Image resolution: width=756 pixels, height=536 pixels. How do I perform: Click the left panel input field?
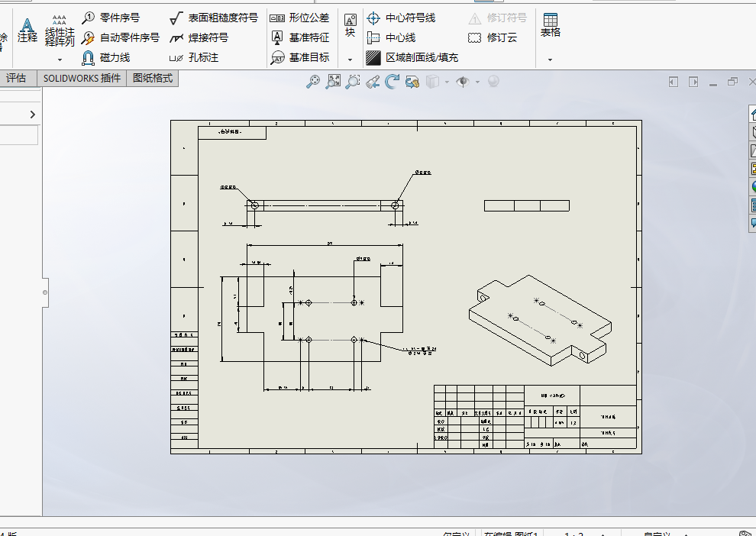click(19, 135)
